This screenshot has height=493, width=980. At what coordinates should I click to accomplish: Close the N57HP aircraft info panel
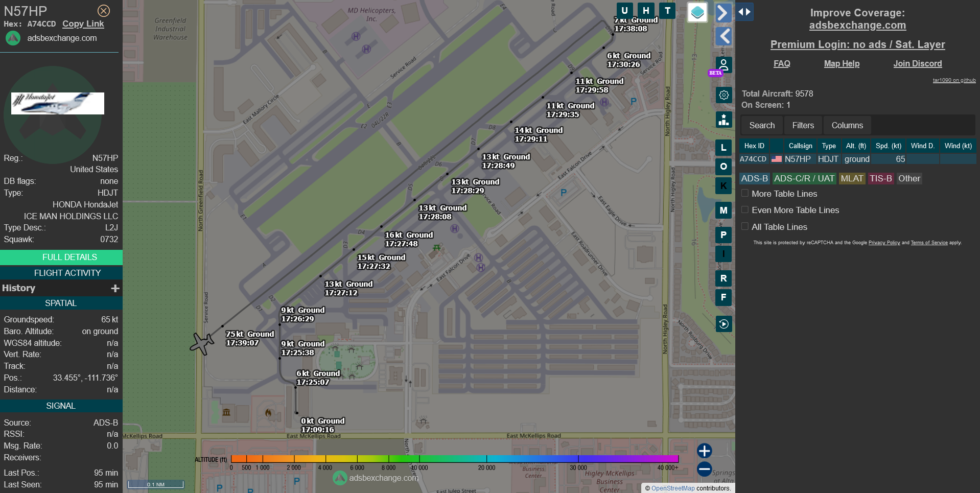point(104,11)
